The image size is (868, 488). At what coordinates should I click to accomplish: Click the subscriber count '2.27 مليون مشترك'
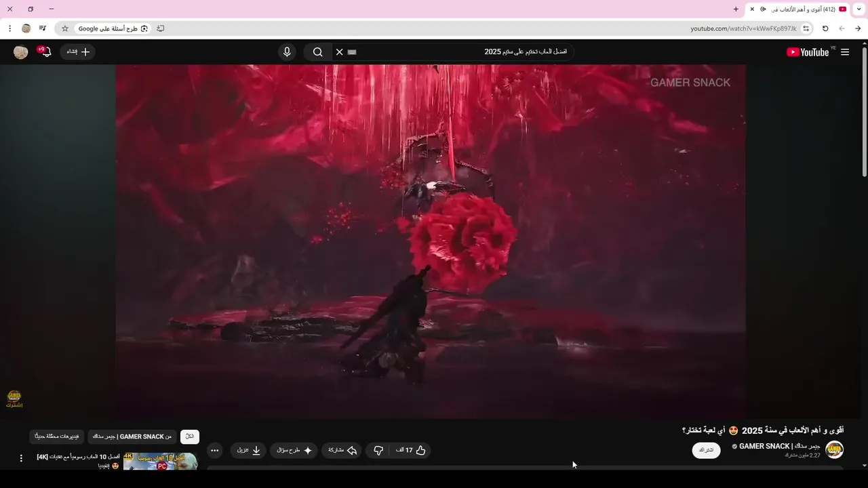pyautogui.click(x=802, y=455)
